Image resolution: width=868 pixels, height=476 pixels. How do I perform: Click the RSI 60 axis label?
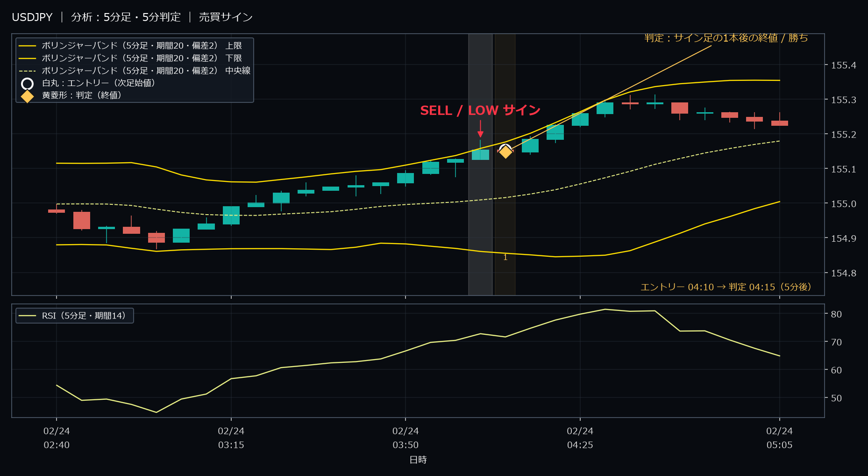click(836, 370)
